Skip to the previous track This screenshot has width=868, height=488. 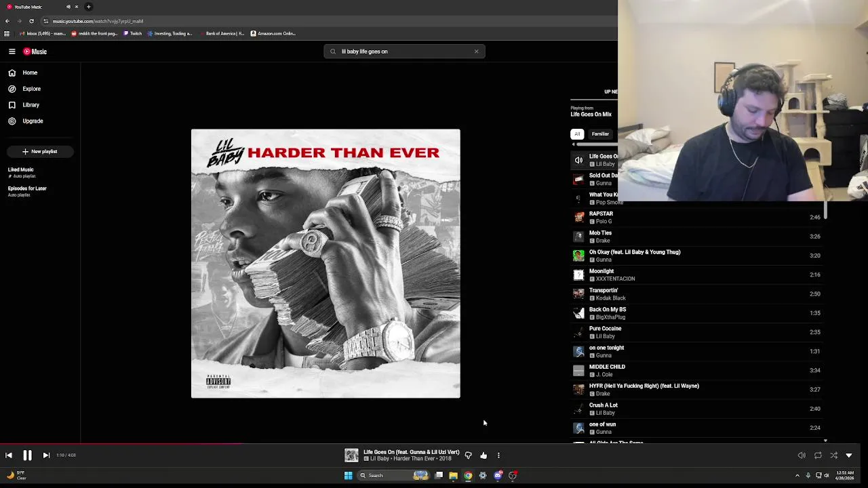(9, 455)
